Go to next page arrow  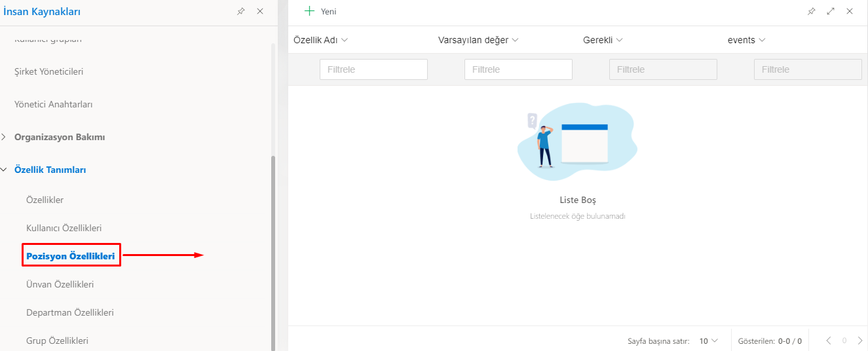tap(859, 341)
